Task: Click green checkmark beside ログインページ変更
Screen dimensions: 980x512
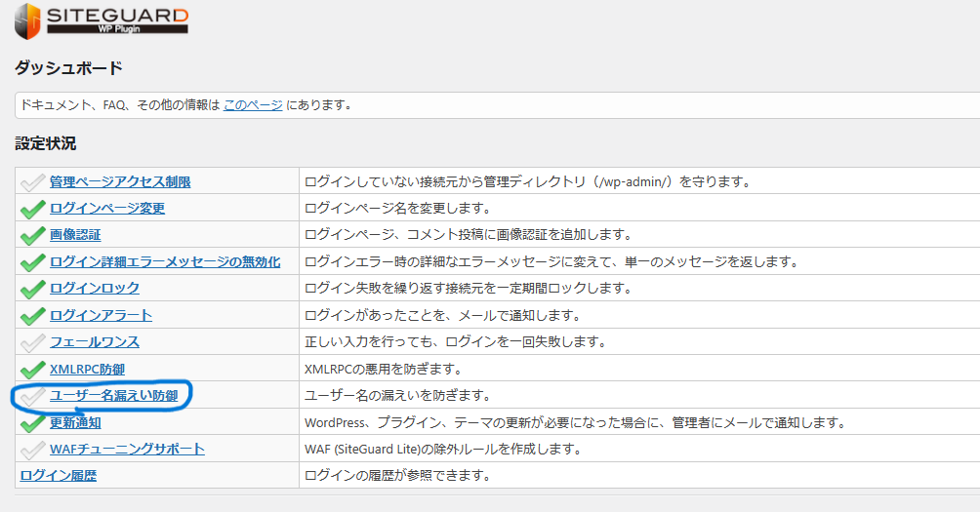Action: (32, 209)
